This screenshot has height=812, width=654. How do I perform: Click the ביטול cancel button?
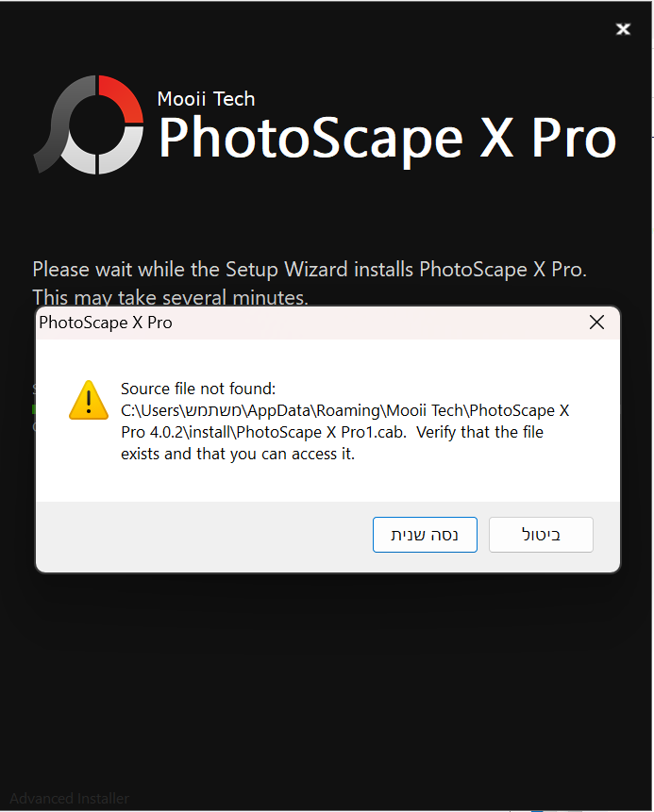click(x=541, y=535)
